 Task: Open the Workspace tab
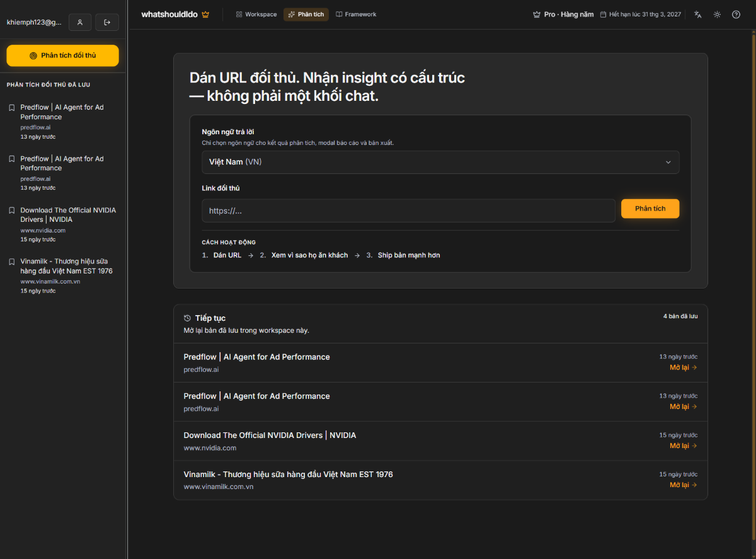point(256,14)
